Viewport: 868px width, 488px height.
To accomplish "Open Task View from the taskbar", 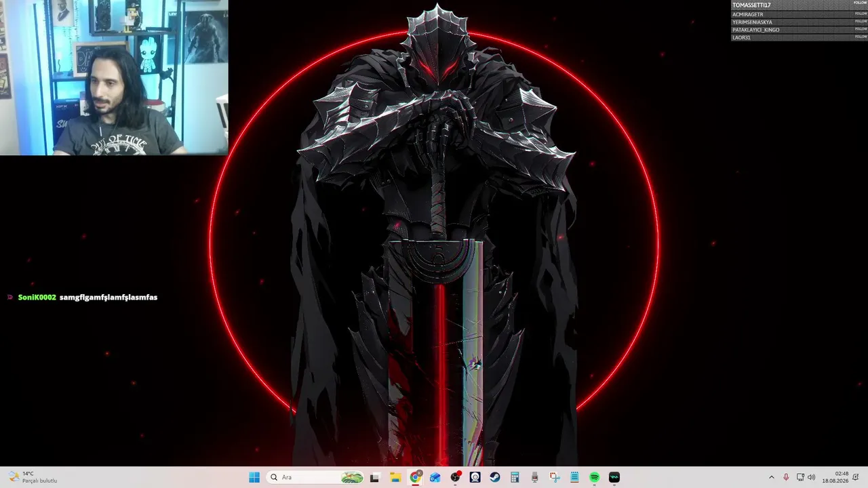I will [375, 477].
